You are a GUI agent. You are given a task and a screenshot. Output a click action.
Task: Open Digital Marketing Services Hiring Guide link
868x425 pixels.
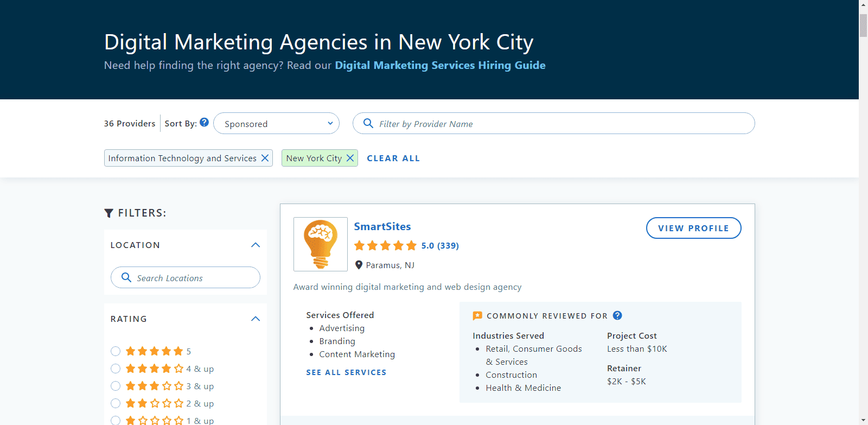(440, 65)
